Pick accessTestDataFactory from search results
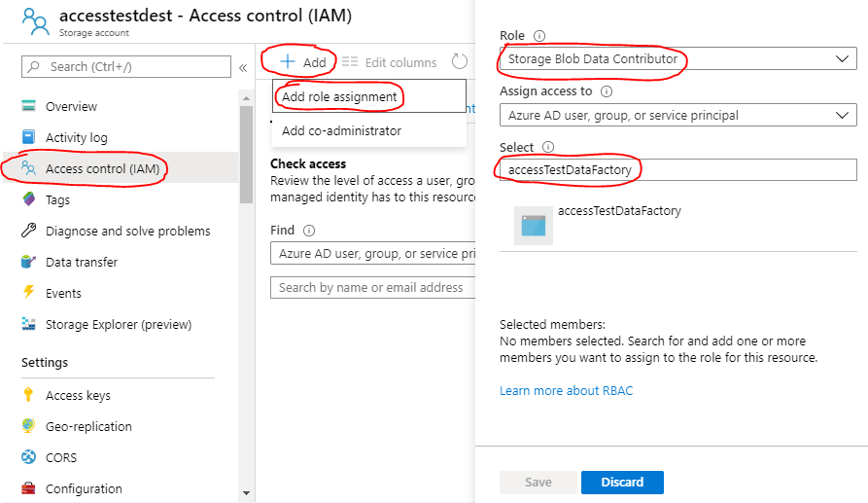This screenshot has width=868, height=503. pyautogui.click(x=619, y=211)
